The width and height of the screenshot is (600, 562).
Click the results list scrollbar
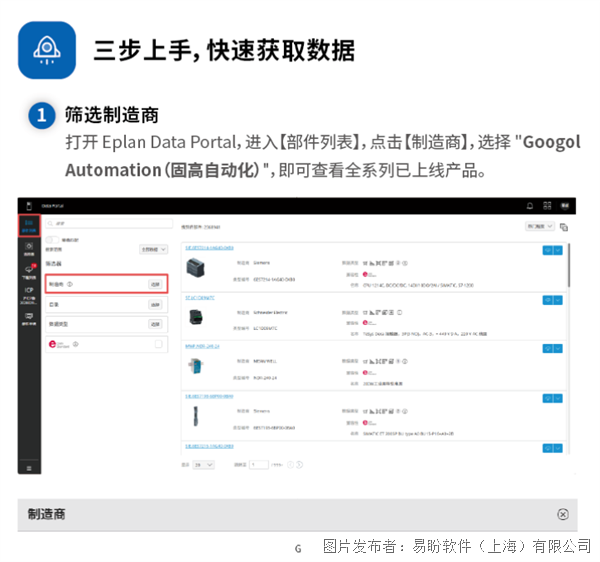[x=569, y=266]
